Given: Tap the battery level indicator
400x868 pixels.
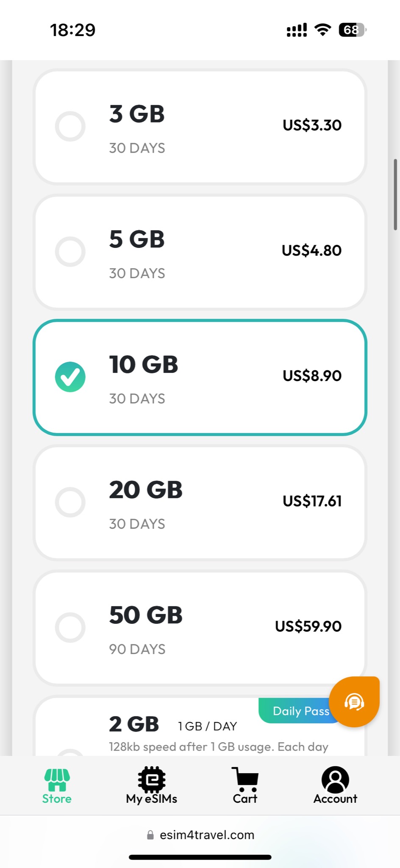Looking at the screenshot, I should pos(352,30).
